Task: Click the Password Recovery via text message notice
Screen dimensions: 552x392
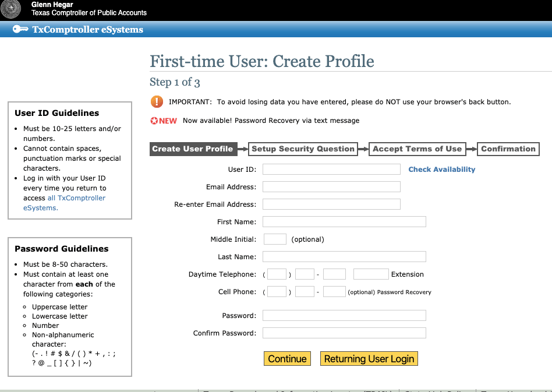Action: [x=271, y=121]
